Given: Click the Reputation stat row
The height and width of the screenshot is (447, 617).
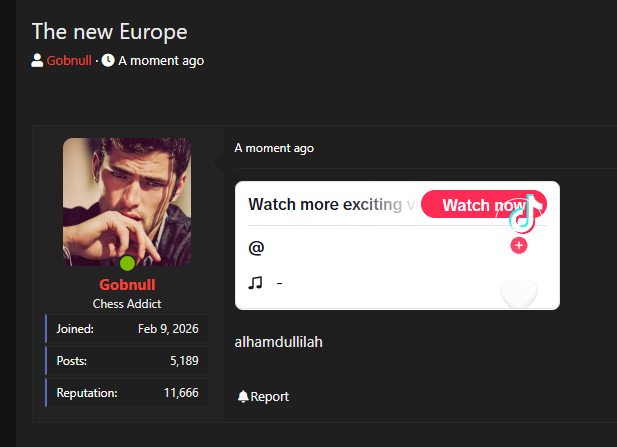Looking at the screenshot, I should point(127,393).
